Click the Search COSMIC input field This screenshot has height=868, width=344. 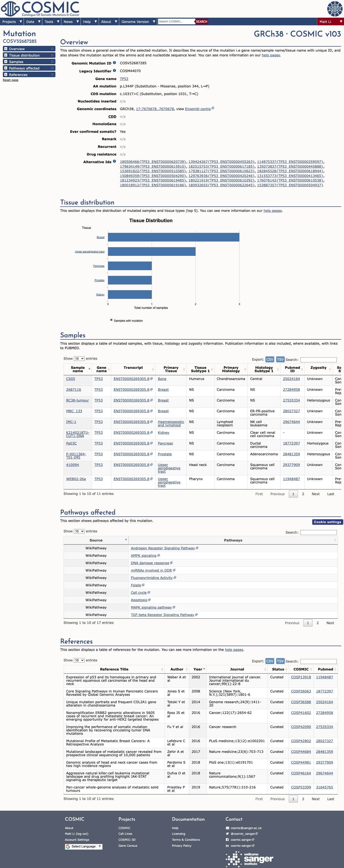[176, 21]
